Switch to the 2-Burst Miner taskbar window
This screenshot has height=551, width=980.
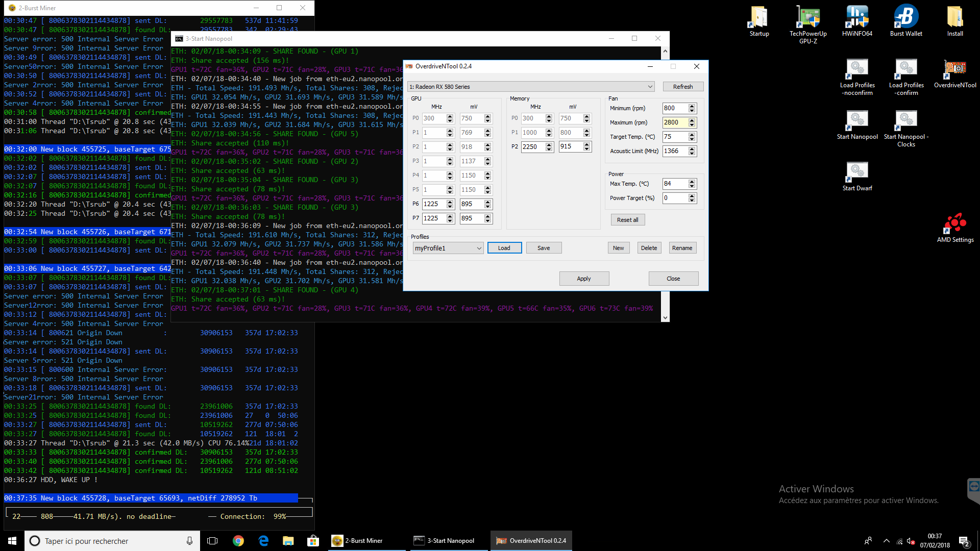tap(366, 541)
